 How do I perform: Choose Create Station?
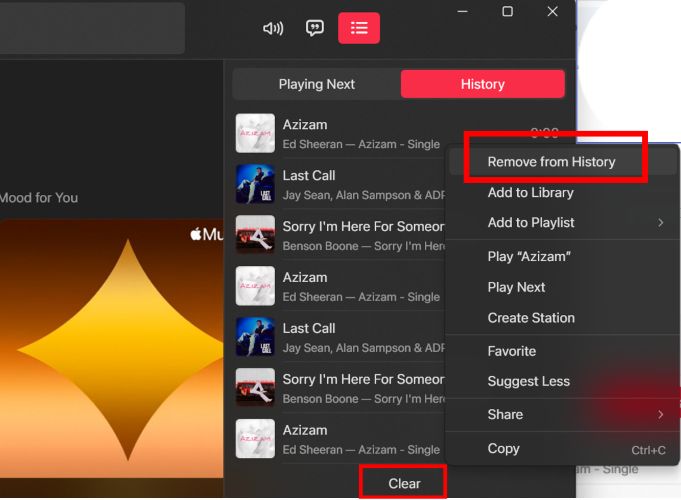(x=531, y=318)
